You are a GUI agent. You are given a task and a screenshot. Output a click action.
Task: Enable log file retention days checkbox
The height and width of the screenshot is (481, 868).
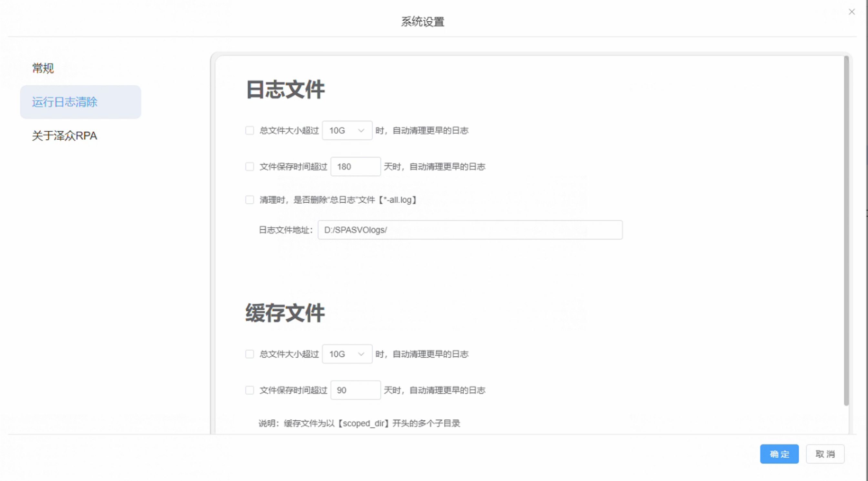point(249,167)
